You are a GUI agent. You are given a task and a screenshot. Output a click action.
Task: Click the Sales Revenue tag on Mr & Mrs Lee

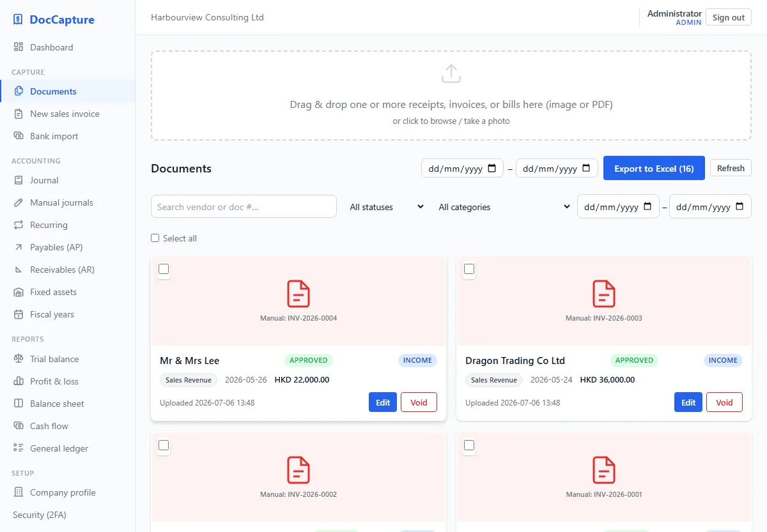tap(189, 380)
